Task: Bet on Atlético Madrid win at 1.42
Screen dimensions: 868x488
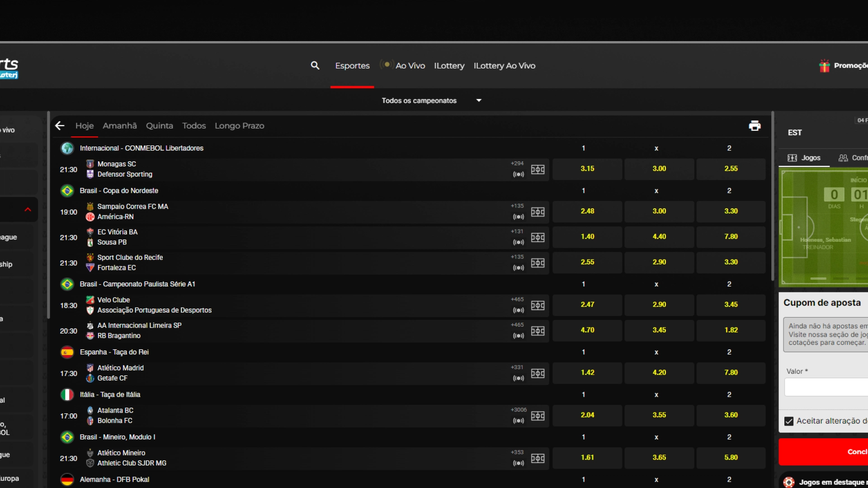Action: point(587,373)
